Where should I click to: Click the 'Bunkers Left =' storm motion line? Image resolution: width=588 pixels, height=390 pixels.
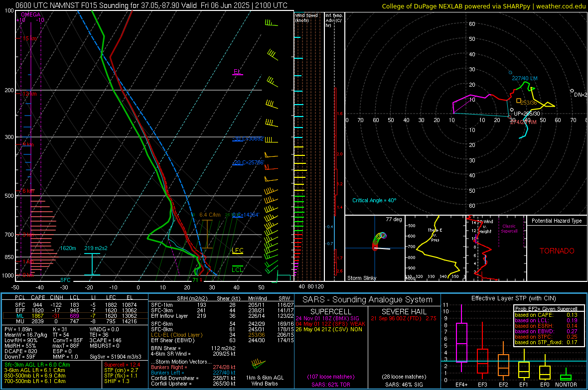click(193, 373)
